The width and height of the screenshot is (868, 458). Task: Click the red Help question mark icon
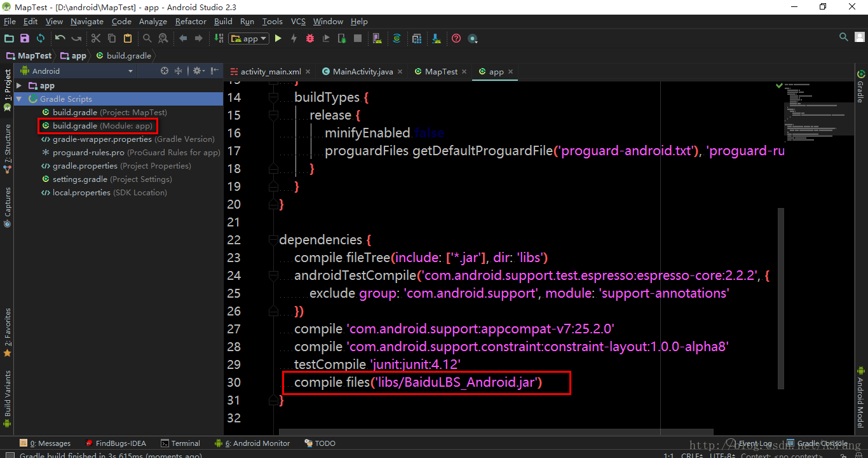point(456,38)
